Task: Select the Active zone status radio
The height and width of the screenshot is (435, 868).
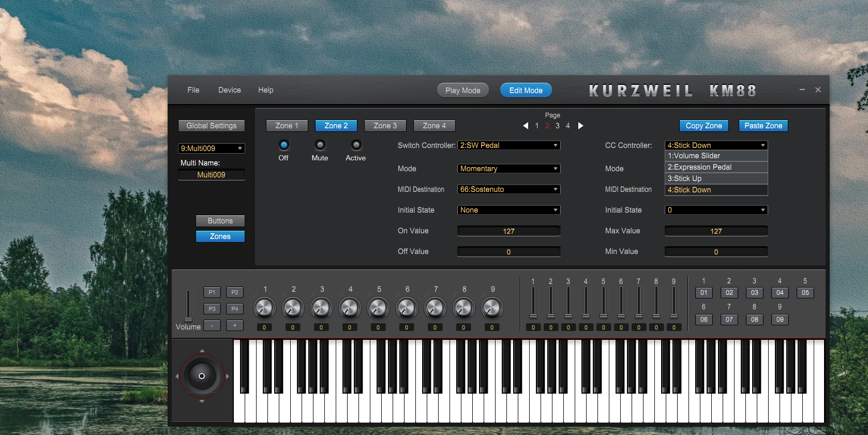Action: (x=356, y=145)
